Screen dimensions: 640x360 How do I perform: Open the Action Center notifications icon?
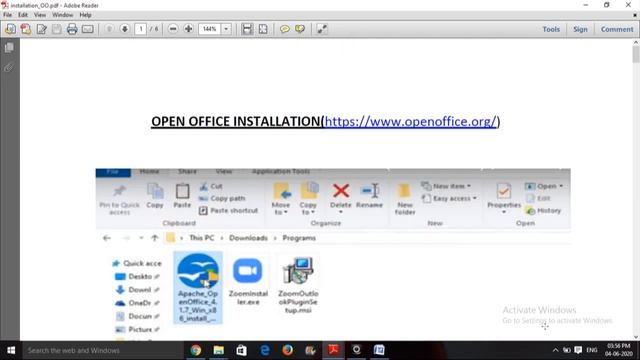[578, 350]
